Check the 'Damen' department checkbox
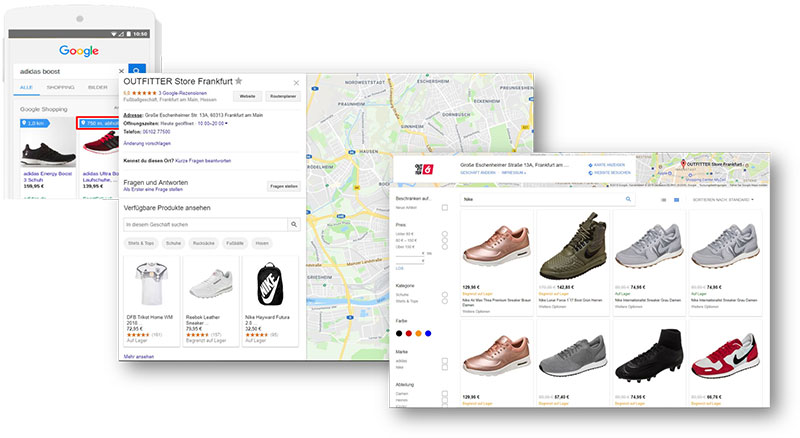Image resolution: width=800 pixels, height=438 pixels. click(445, 394)
